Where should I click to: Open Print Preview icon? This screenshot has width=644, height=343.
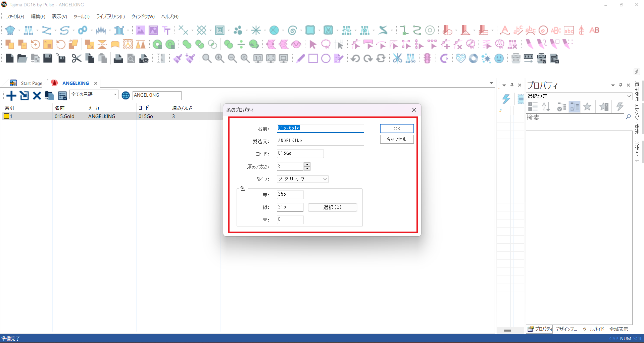tap(131, 58)
